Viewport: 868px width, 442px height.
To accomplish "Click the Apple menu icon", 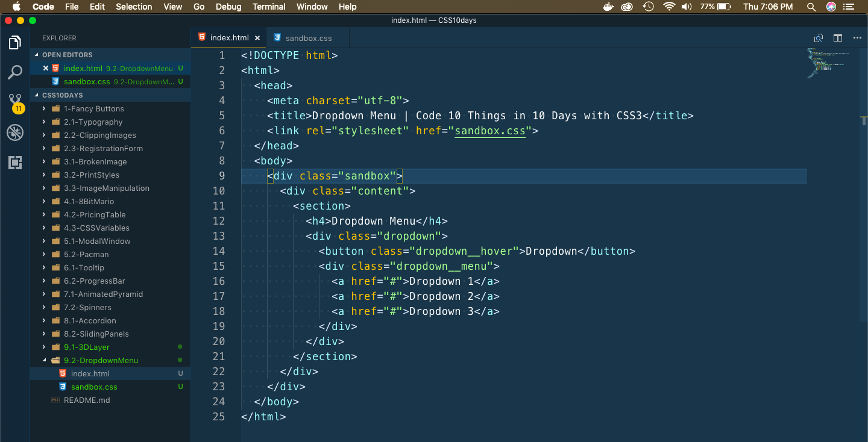I will point(16,7).
